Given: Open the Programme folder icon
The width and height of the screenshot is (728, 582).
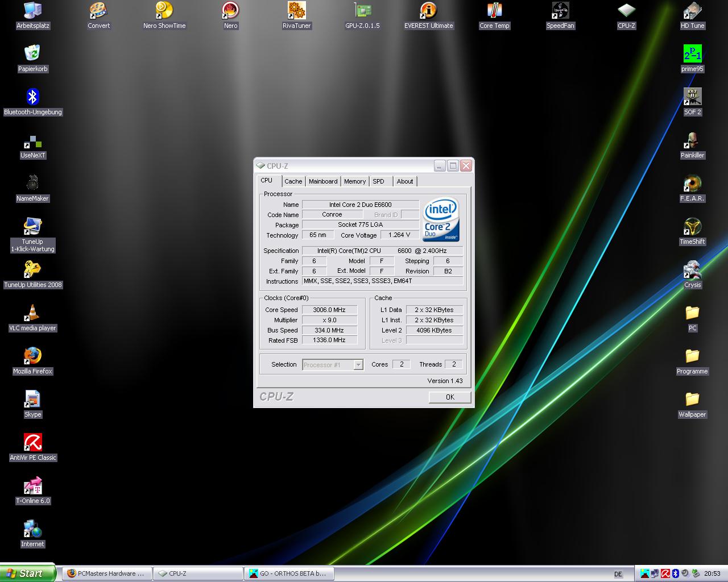Looking at the screenshot, I should (692, 361).
